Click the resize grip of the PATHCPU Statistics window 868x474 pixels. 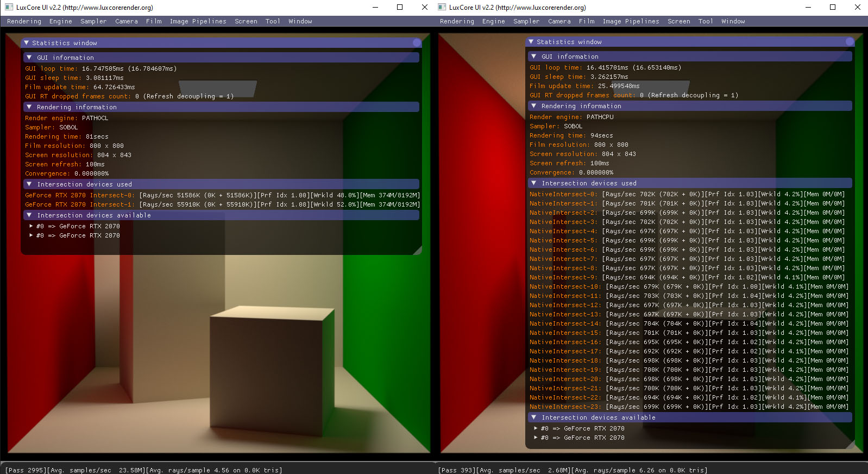(851, 445)
